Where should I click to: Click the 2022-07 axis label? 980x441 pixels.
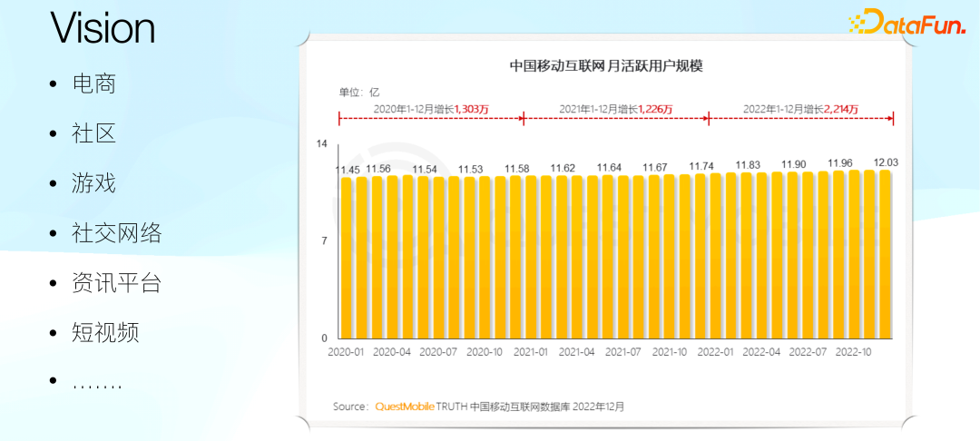808,352
